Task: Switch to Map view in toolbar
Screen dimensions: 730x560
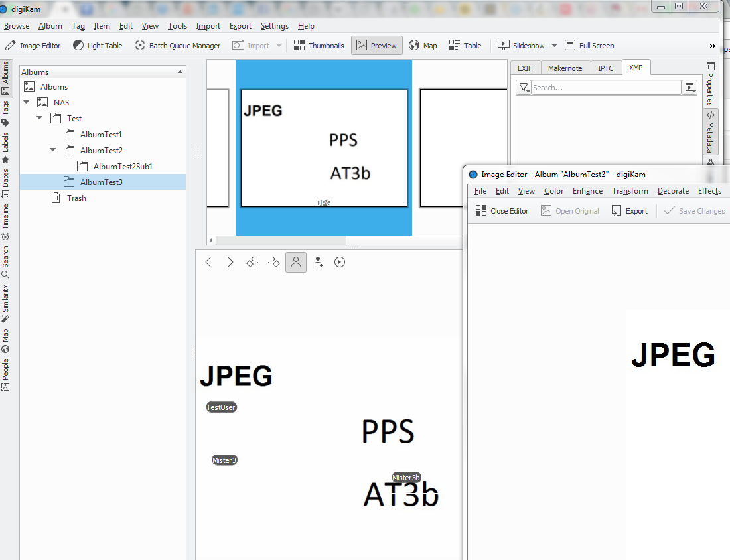Action: pyautogui.click(x=423, y=46)
